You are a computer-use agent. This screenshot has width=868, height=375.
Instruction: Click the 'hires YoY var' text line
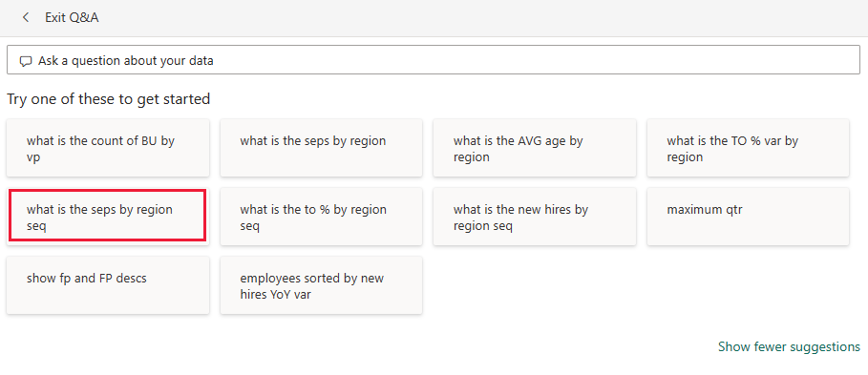[276, 294]
